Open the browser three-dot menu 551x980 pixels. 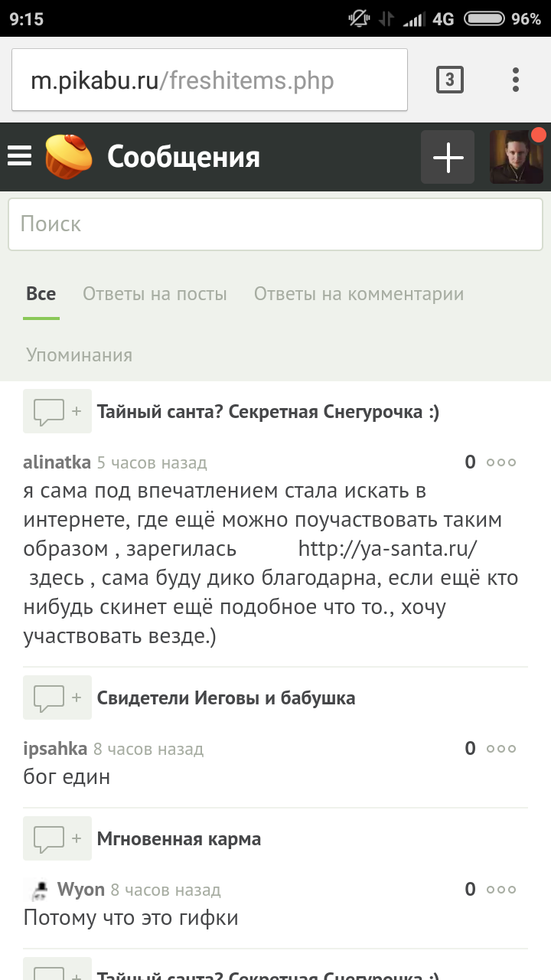516,80
